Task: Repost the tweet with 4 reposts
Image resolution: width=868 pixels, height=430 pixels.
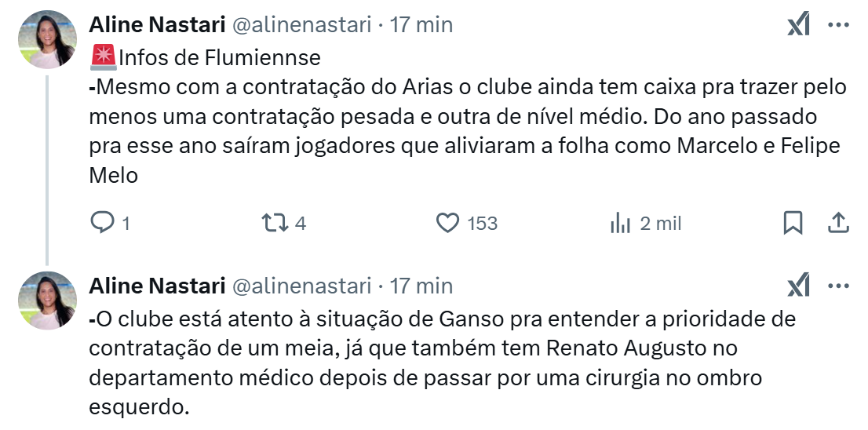Action: point(275,224)
